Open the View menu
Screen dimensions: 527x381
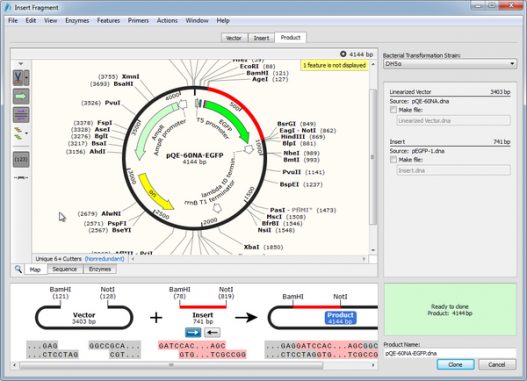pos(50,20)
